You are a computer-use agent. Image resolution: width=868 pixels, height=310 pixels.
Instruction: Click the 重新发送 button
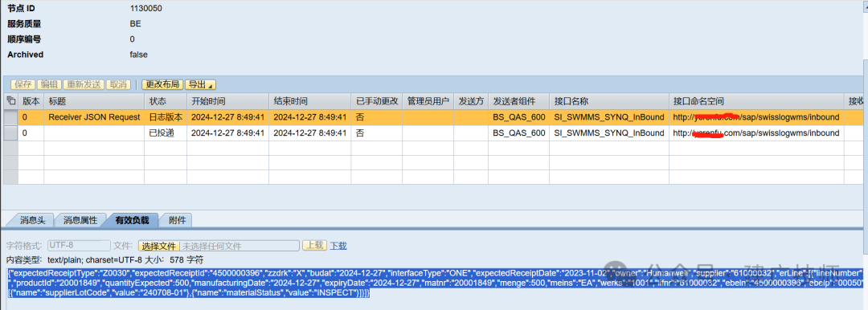[83, 84]
